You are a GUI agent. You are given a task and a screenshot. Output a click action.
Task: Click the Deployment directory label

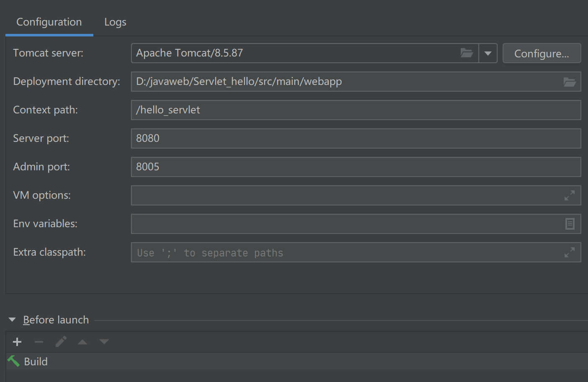(67, 82)
